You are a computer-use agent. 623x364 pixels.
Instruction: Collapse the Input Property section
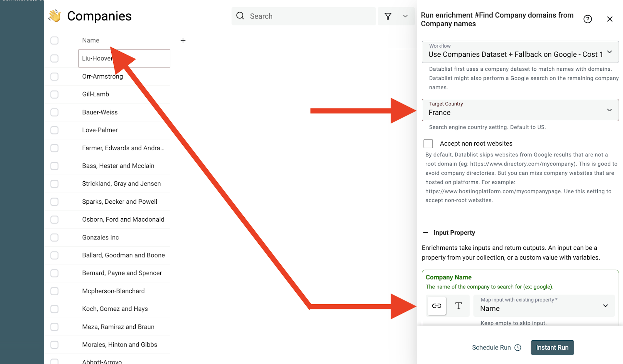[x=426, y=232]
